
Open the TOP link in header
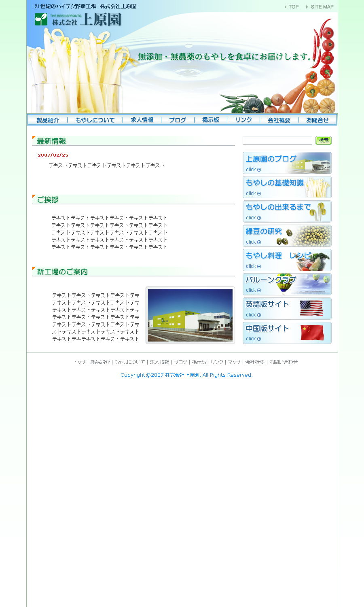(x=292, y=7)
